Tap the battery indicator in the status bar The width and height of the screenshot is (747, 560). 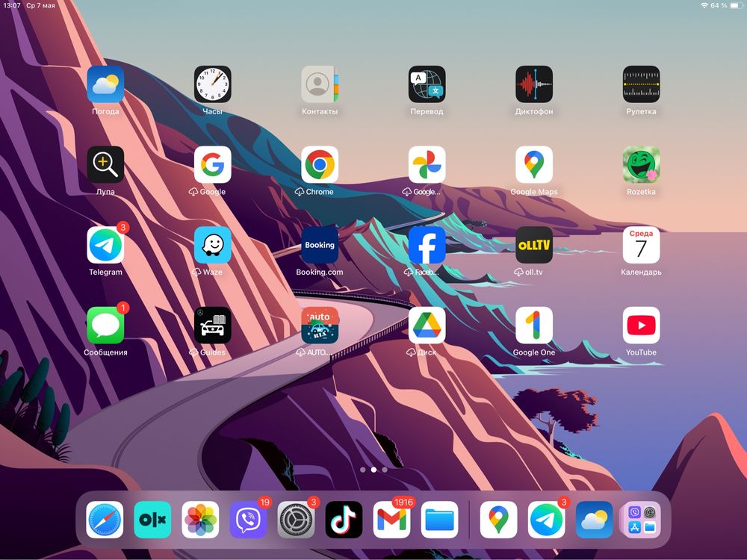737,6
